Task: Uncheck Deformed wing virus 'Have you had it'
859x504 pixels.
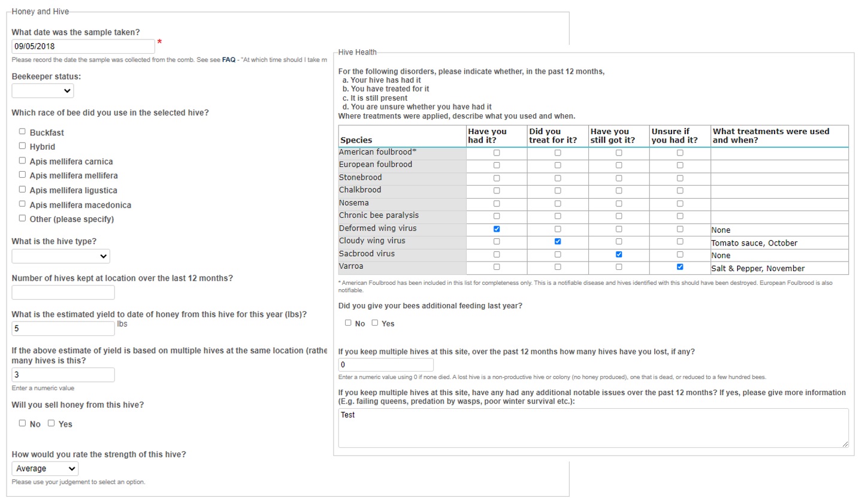Action: (497, 229)
